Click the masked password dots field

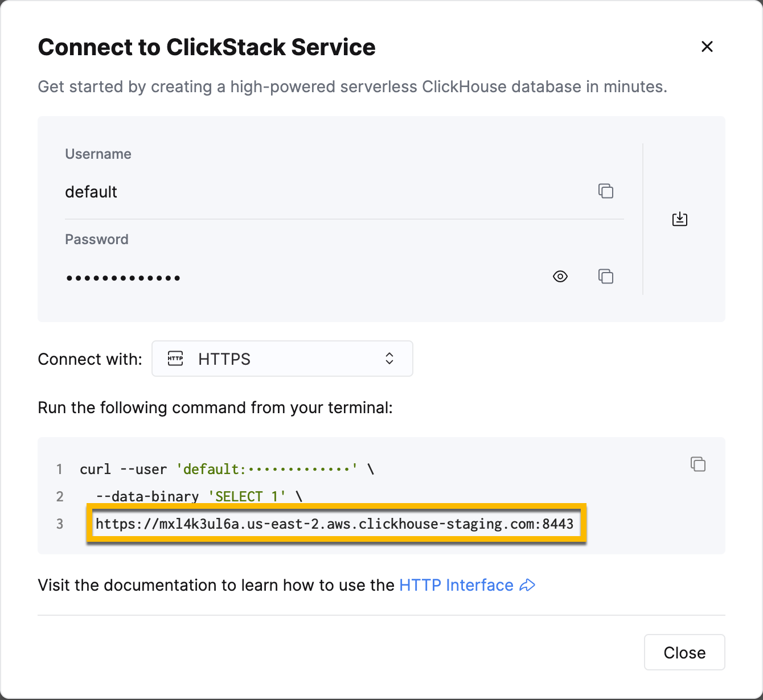(123, 277)
